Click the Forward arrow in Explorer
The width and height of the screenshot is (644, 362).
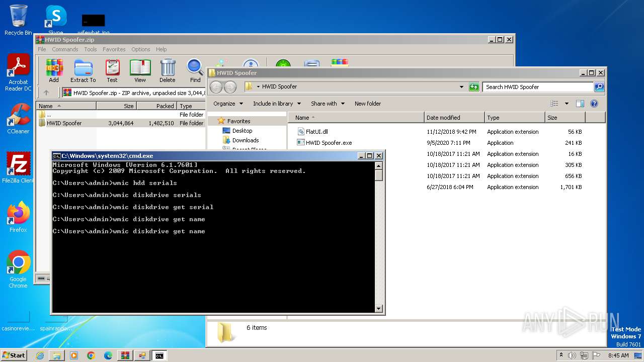point(230,87)
